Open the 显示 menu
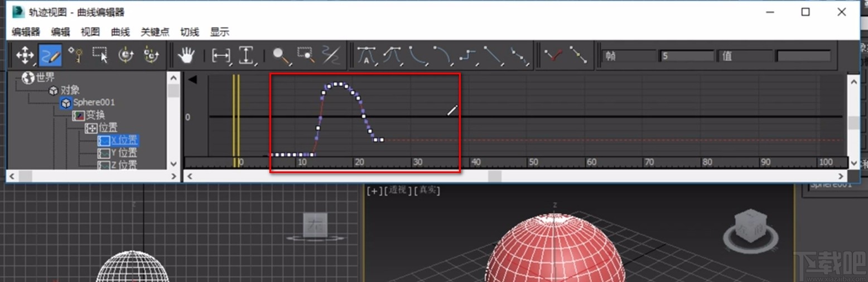The width and height of the screenshot is (868, 282). 220,32
